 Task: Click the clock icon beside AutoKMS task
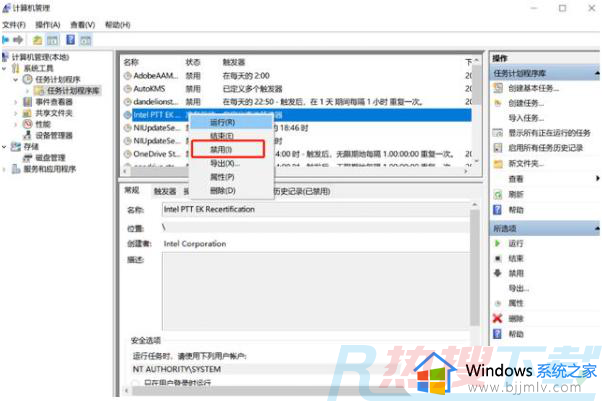click(127, 89)
